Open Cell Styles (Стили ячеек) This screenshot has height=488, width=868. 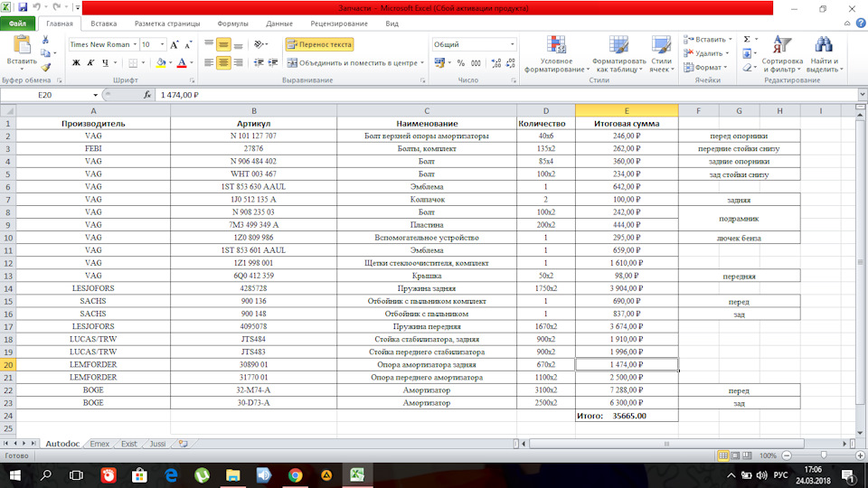point(661,53)
